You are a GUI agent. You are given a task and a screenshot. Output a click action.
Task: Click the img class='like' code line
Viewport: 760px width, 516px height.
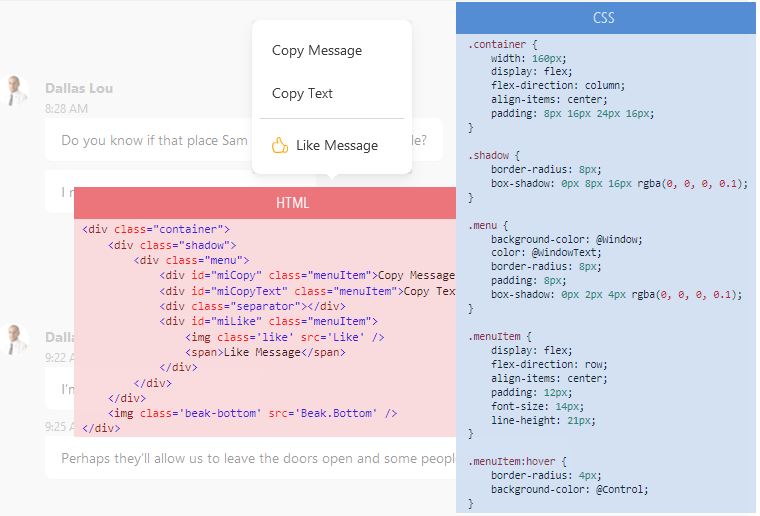point(285,337)
